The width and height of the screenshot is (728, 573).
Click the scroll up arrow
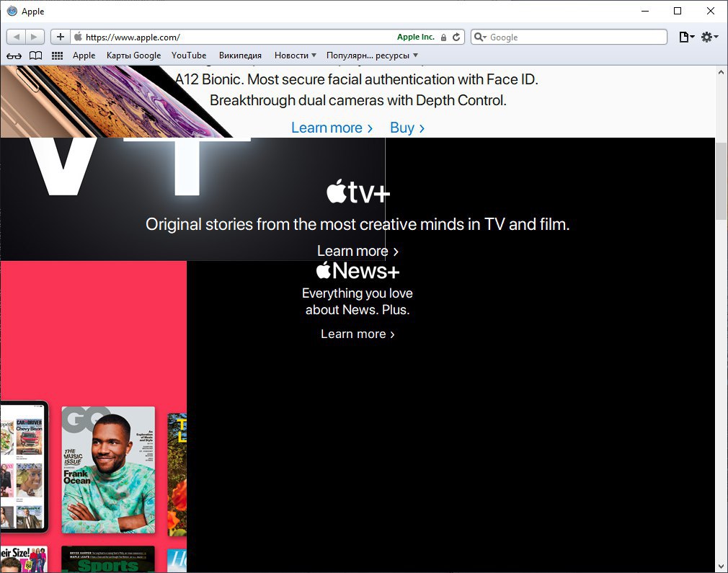[x=721, y=73]
